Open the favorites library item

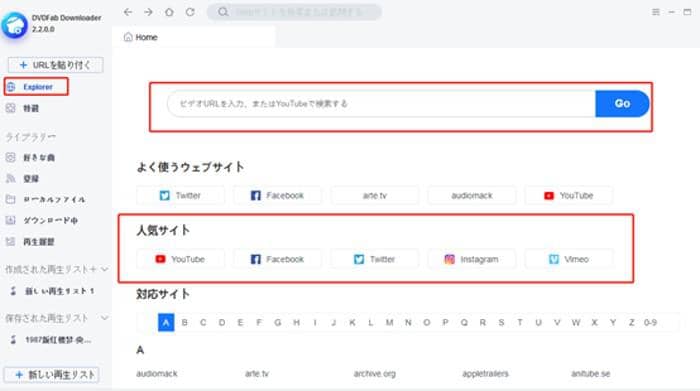pos(30,158)
